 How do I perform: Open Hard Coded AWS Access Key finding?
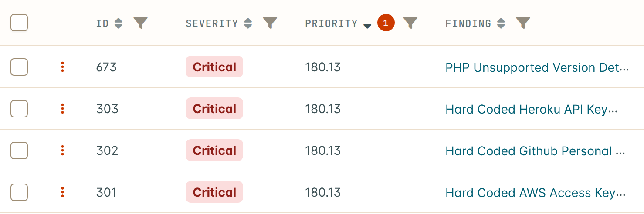tap(536, 193)
